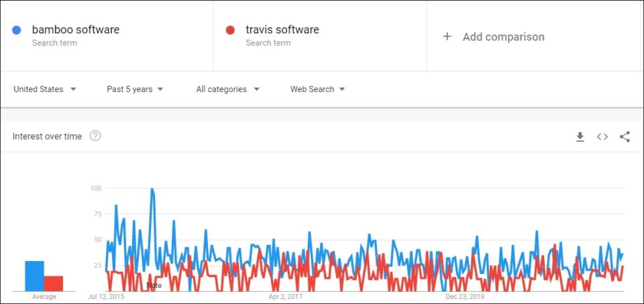Edit the travis software search term
Image resolution: width=644 pixels, height=304 pixels.
(282, 30)
